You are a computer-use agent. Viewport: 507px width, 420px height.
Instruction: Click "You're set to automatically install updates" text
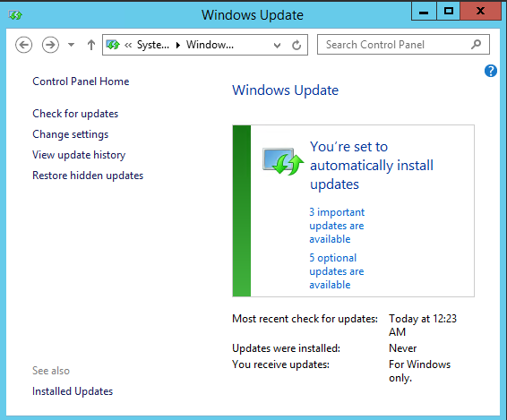372,166
